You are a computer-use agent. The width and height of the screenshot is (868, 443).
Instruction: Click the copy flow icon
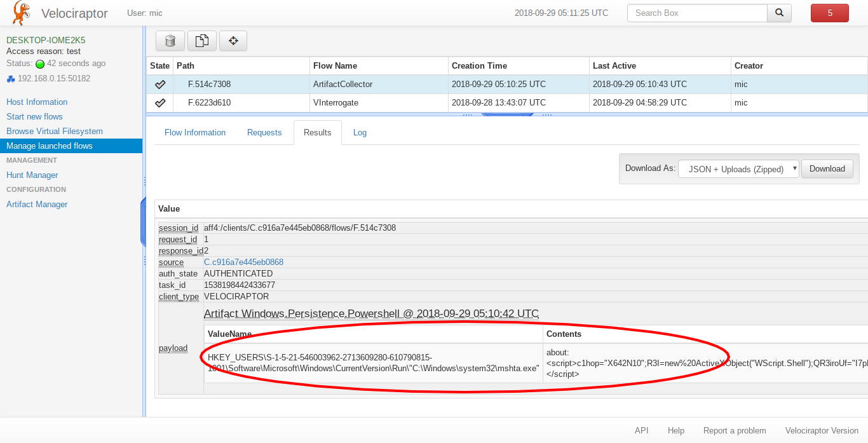pyautogui.click(x=201, y=41)
